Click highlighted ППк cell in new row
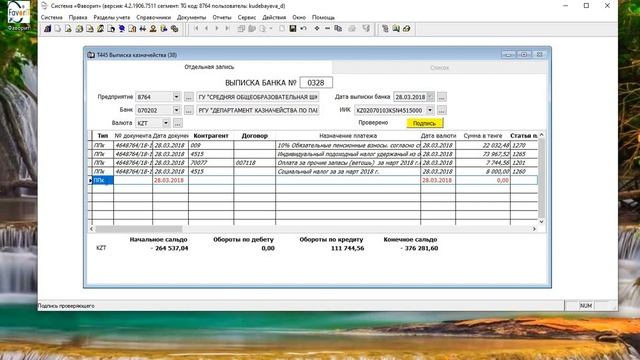 click(103, 180)
